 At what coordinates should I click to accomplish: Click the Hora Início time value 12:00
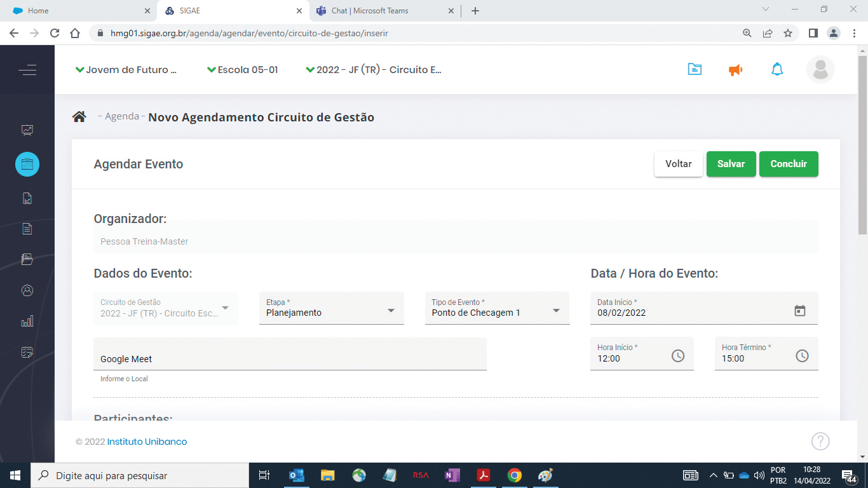coord(609,358)
